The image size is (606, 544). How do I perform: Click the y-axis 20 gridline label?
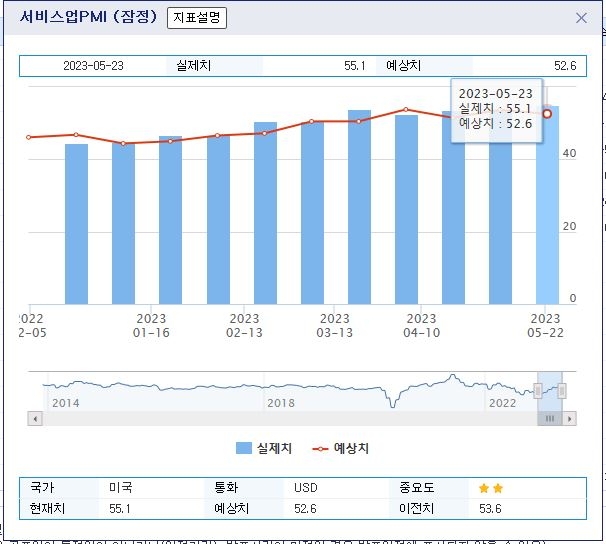569,226
